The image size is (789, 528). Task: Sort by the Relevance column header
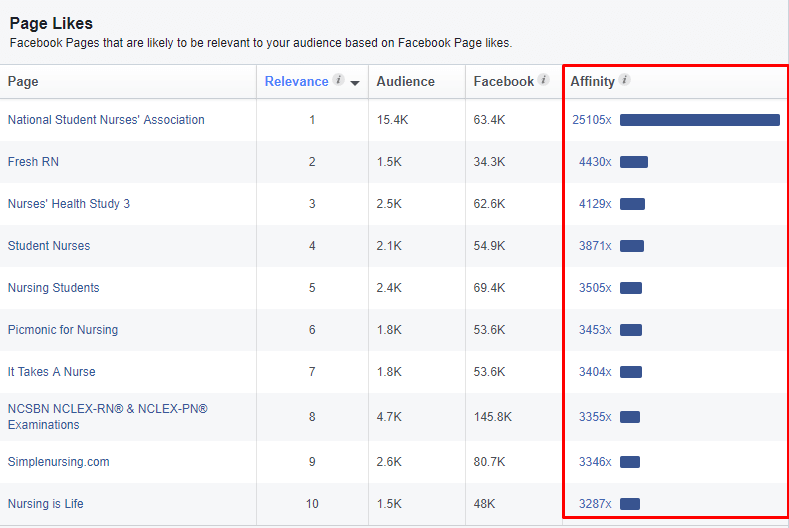[x=296, y=82]
